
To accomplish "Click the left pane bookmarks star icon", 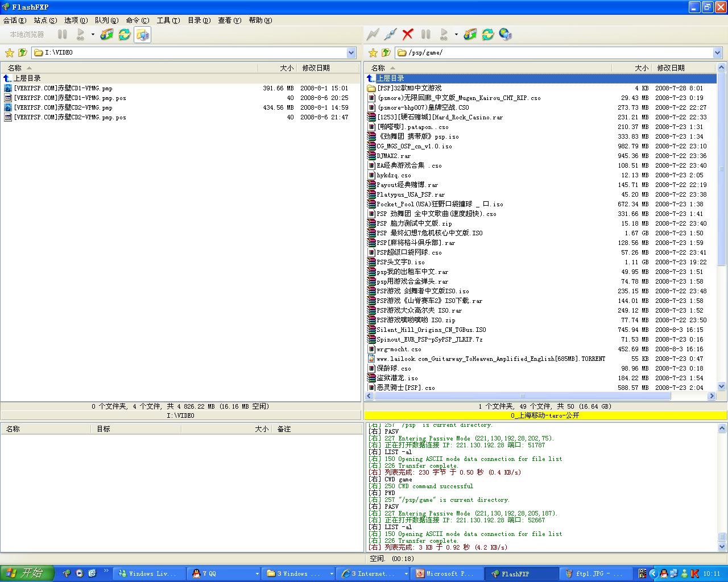I will 9,53.
